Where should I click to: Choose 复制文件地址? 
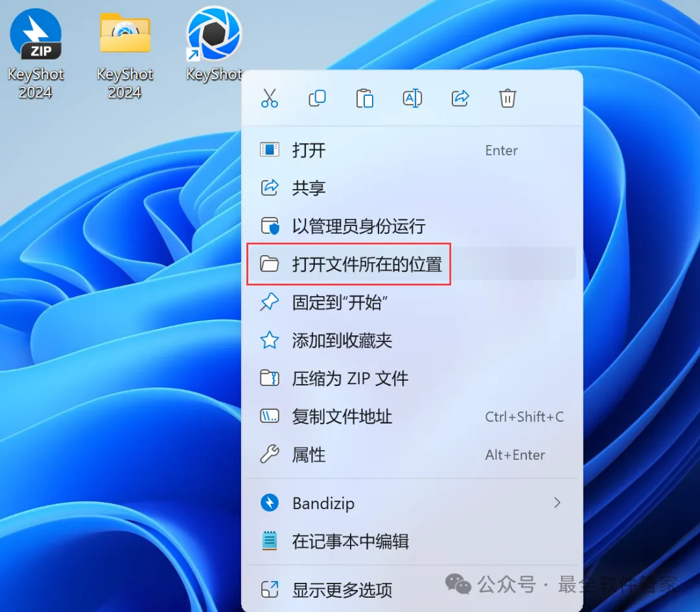pos(412,416)
